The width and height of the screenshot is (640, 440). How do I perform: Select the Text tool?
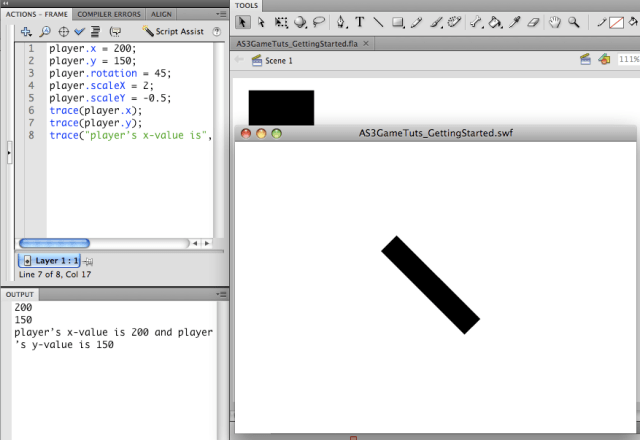click(360, 22)
